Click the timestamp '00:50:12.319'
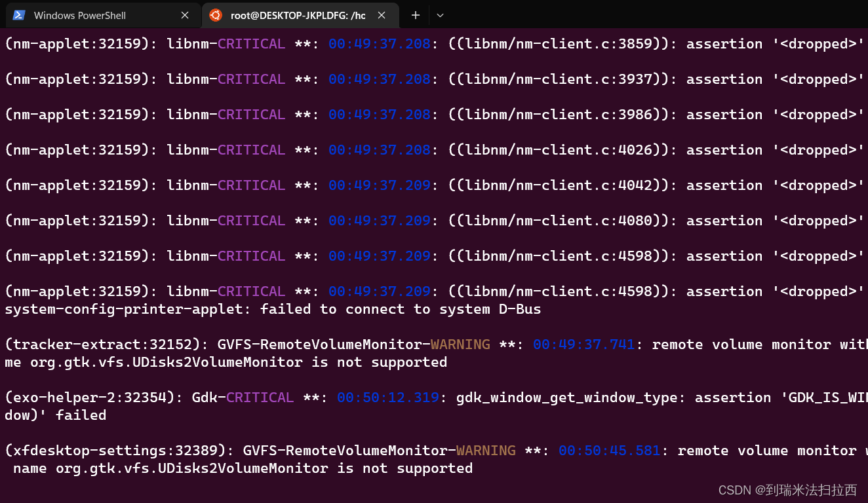This screenshot has height=503, width=868. [388, 398]
